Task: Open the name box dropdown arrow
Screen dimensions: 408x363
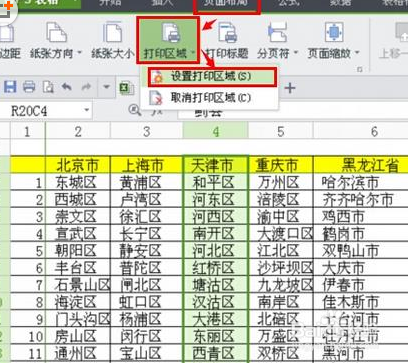Action: point(87,110)
